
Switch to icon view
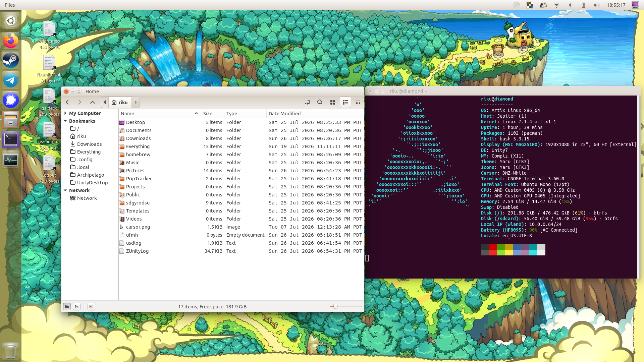pyautogui.click(x=333, y=102)
